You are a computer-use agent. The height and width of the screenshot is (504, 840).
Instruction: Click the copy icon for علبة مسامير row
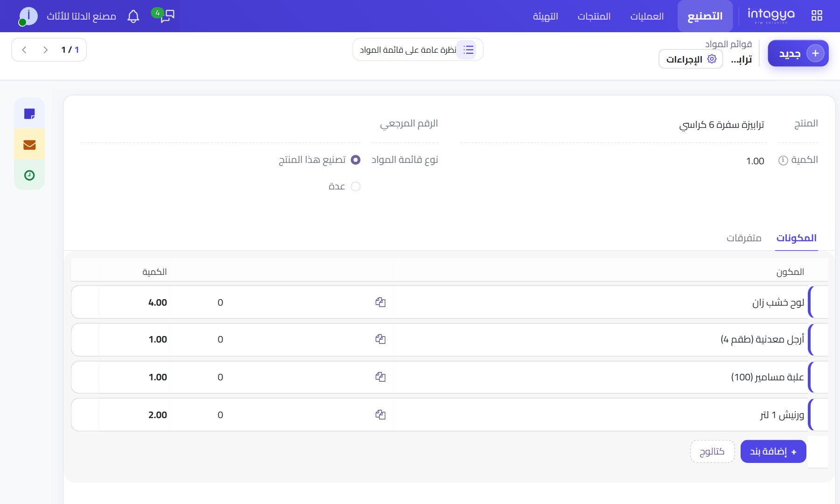380,377
